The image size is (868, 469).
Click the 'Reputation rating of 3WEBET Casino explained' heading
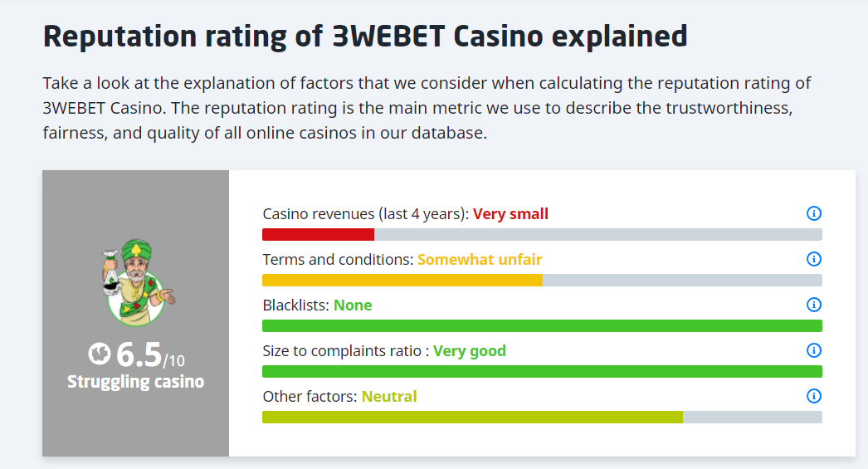click(x=365, y=37)
